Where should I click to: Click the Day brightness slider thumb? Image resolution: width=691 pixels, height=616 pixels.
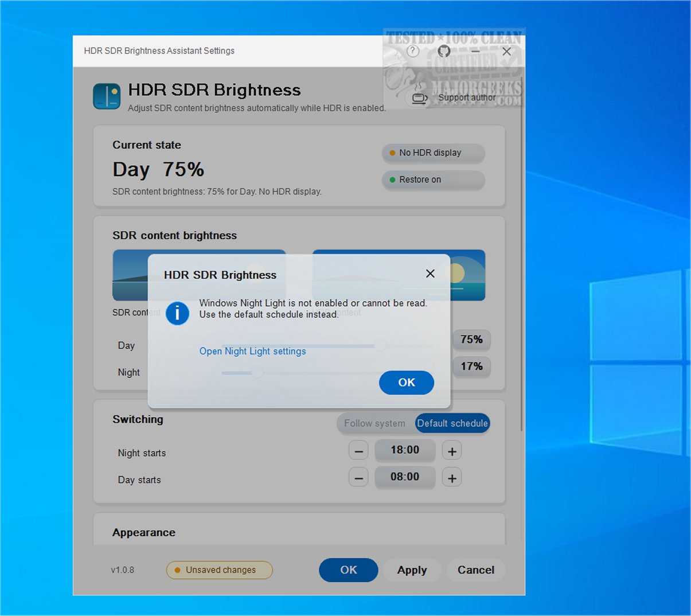[380, 345]
